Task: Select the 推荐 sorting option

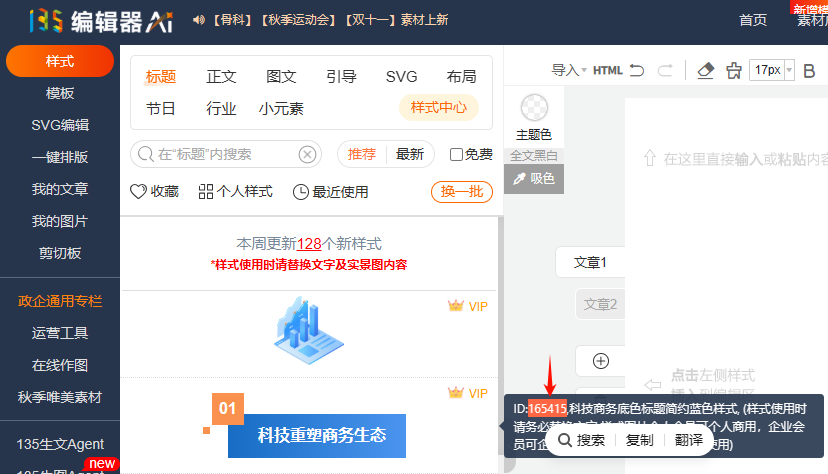Action: click(362, 154)
